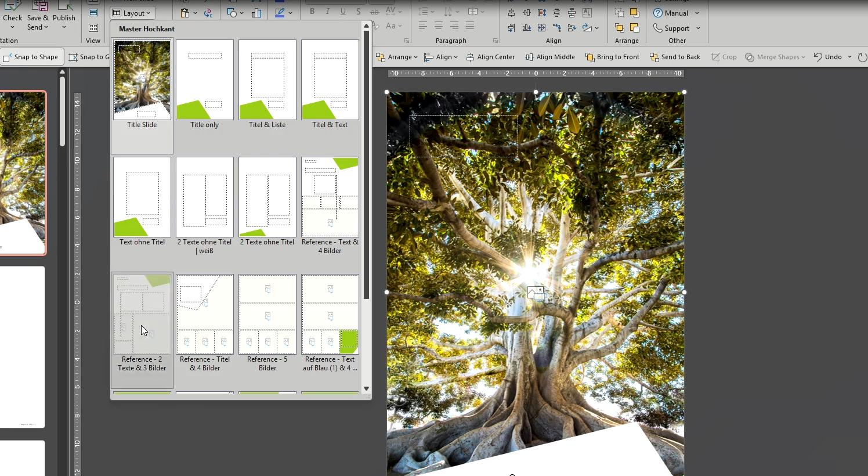Click Bring to Front button
Viewport: 868px width, 476px height.
(613, 57)
